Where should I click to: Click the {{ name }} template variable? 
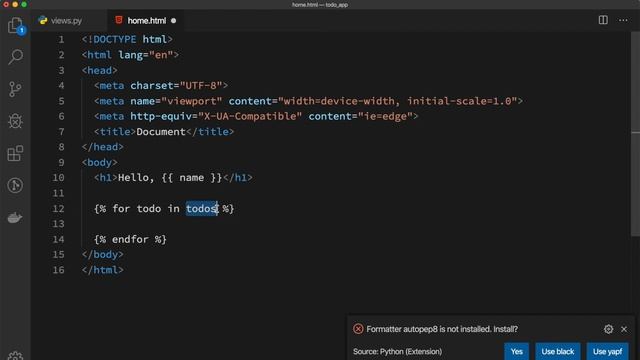(191, 178)
